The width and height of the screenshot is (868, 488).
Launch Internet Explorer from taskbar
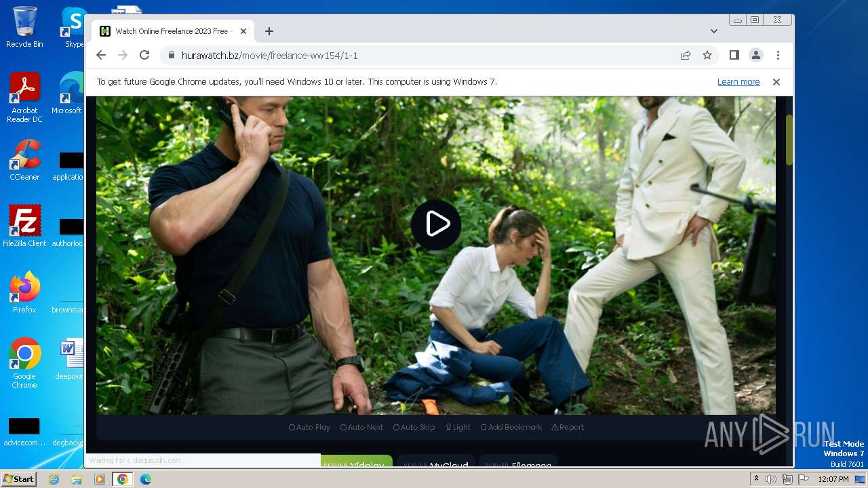pyautogui.click(x=54, y=479)
